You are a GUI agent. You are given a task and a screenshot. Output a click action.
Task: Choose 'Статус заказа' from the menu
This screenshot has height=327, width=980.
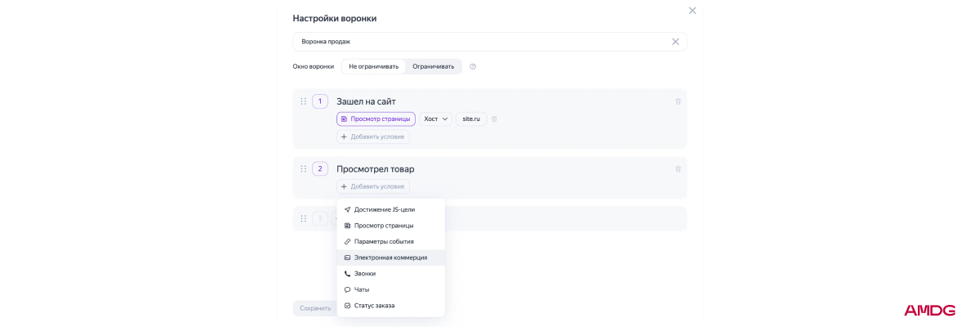click(x=390, y=305)
